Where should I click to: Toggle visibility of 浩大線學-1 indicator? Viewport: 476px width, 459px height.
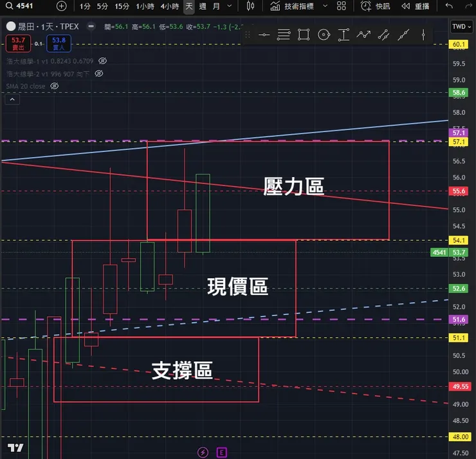(x=103, y=61)
